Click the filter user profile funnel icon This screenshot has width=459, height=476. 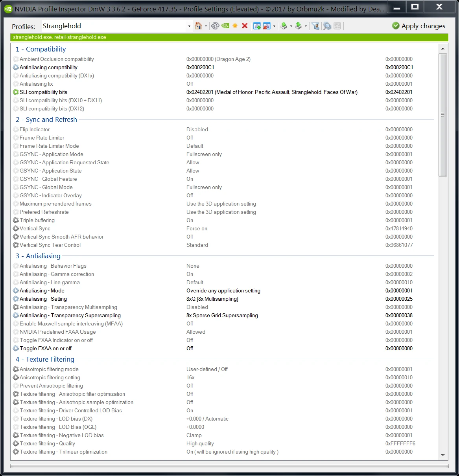(x=315, y=26)
